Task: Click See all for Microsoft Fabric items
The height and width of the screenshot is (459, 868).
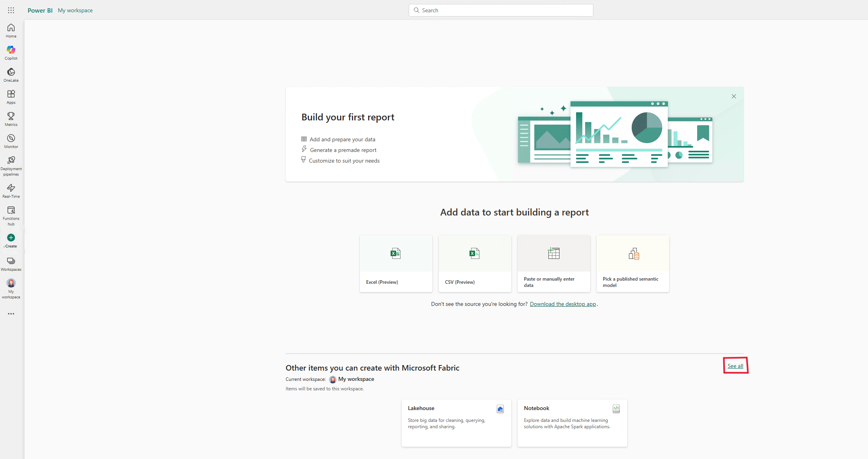Action: click(x=735, y=366)
